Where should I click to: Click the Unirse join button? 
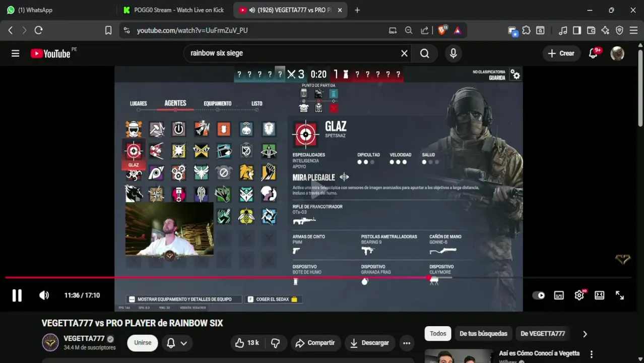pos(143,343)
